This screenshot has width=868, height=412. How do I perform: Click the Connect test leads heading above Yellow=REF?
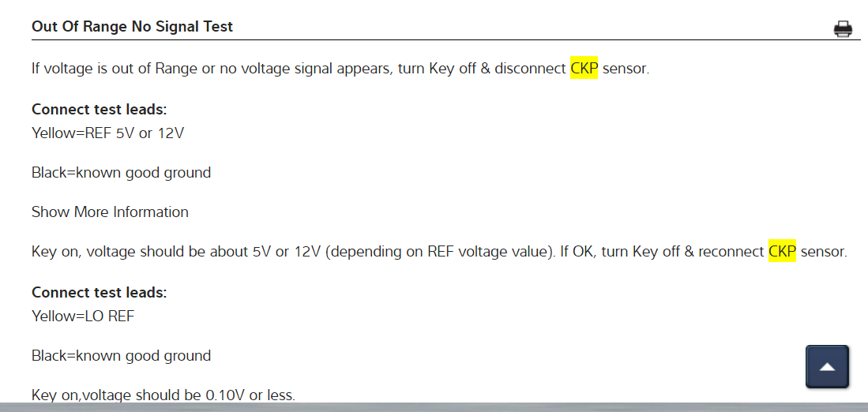point(99,110)
